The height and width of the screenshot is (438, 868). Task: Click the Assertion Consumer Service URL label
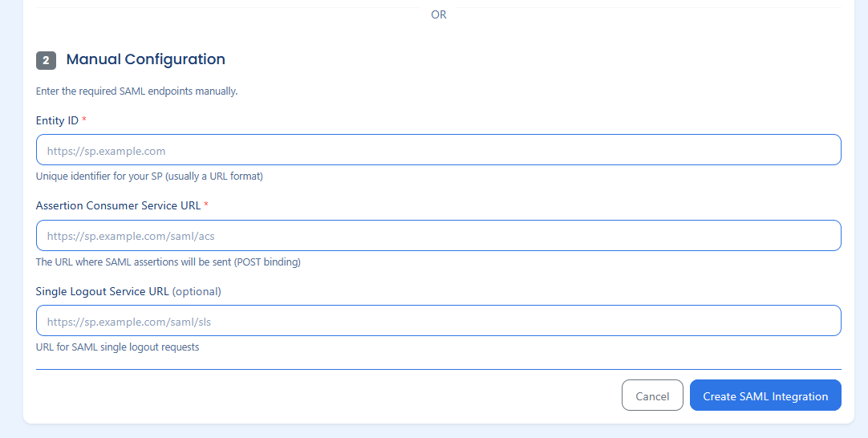point(118,205)
